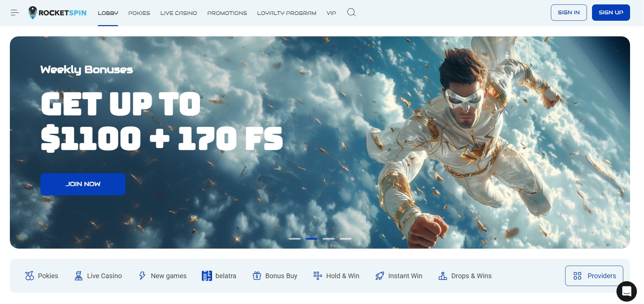Open the live chat bubble

[626, 291]
